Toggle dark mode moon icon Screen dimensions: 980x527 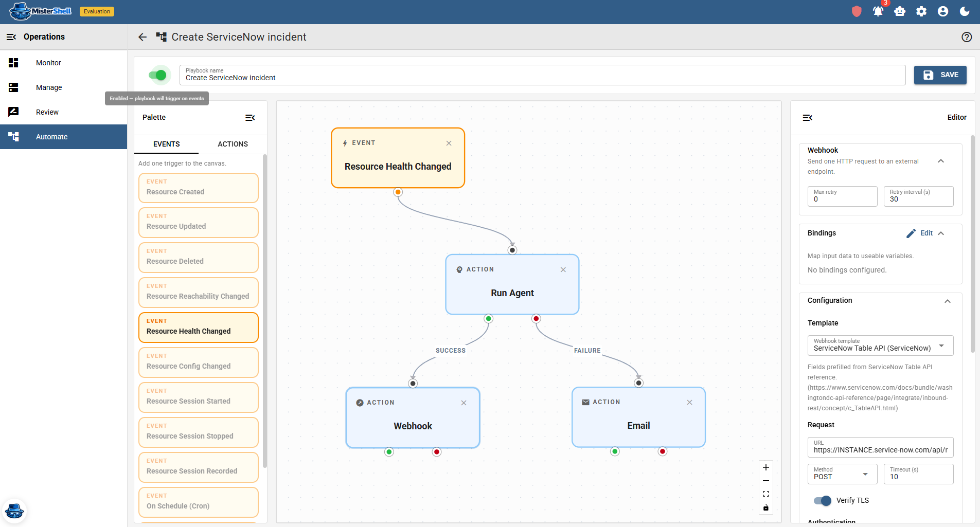(x=965, y=11)
